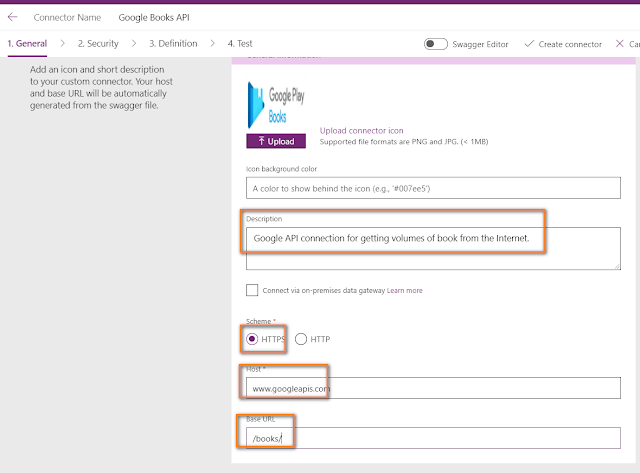Click the Google Books API connector name
The width and height of the screenshot is (640, 473).
click(154, 18)
